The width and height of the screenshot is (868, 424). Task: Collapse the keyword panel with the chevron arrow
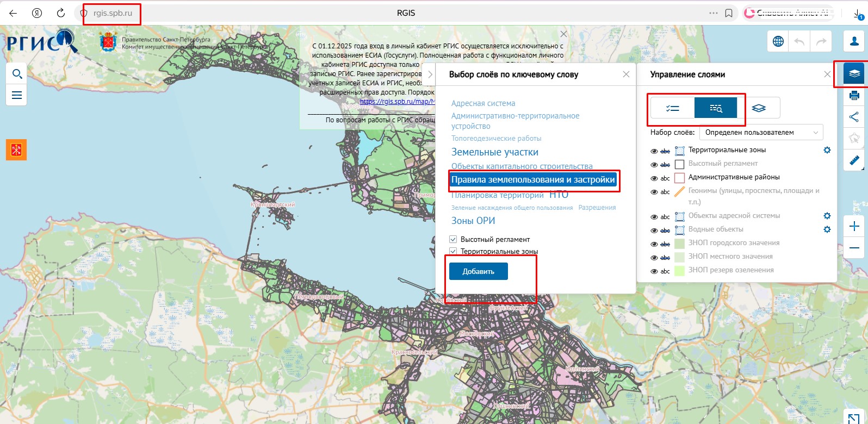coord(429,74)
